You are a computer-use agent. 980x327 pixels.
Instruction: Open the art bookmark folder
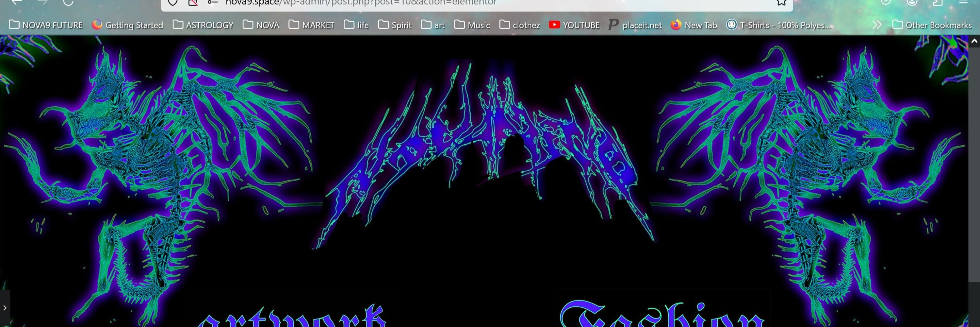click(x=433, y=25)
